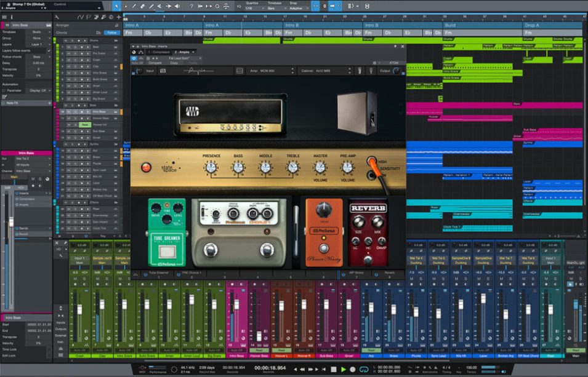
Task: Pin the Ampire plugin window
Action: pyautogui.click(x=395, y=47)
